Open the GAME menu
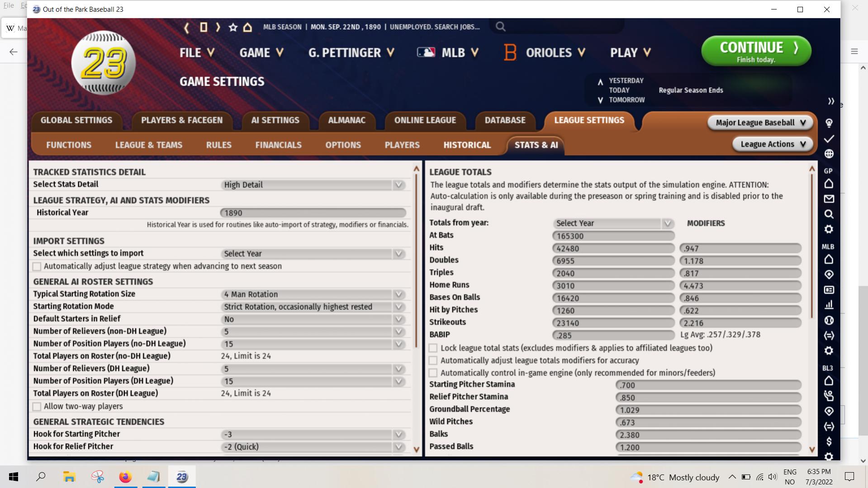Image resolution: width=868 pixels, height=488 pixels. (261, 53)
